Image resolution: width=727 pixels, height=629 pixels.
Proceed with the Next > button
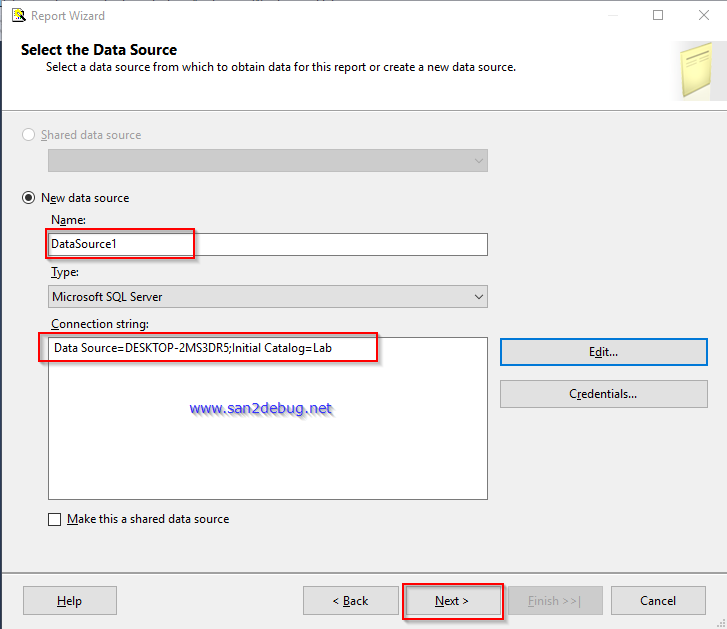point(452,600)
